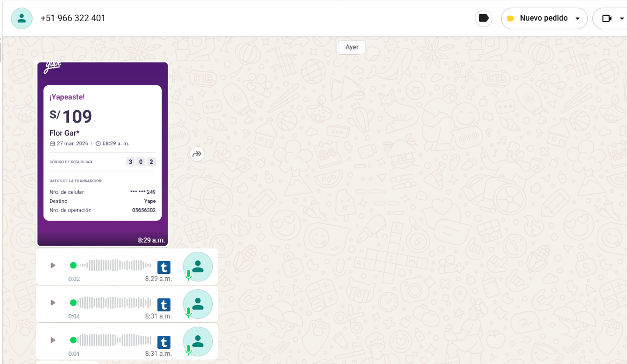The width and height of the screenshot is (627, 364).
Task: Click the black label tag icon
Action: [x=483, y=18]
